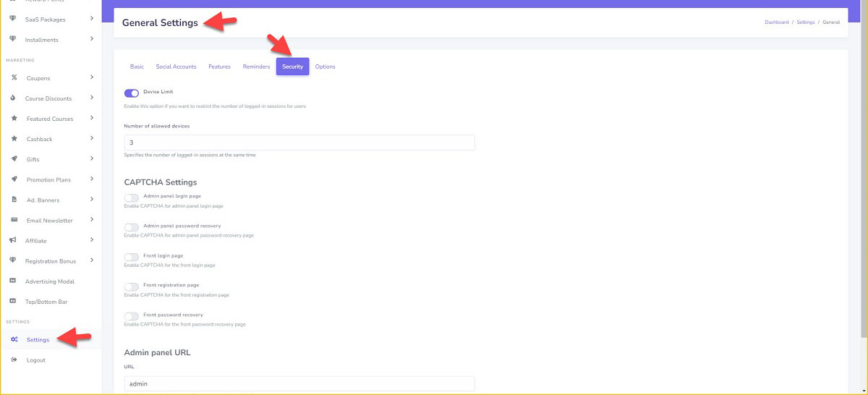The width and height of the screenshot is (868, 395).
Task: Click the Logout icon in sidebar
Action: click(x=14, y=360)
